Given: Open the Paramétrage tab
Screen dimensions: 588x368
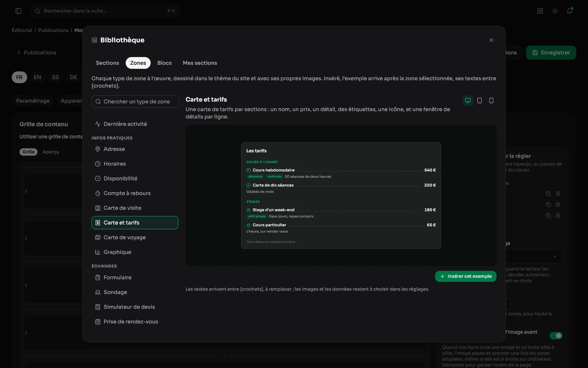Looking at the screenshot, I should tap(33, 101).
